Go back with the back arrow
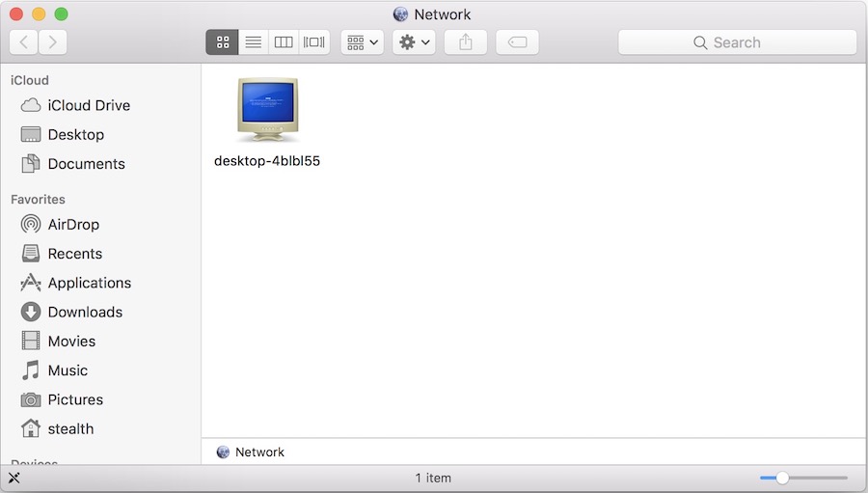Screen dimensions: 868x493 click(24, 42)
